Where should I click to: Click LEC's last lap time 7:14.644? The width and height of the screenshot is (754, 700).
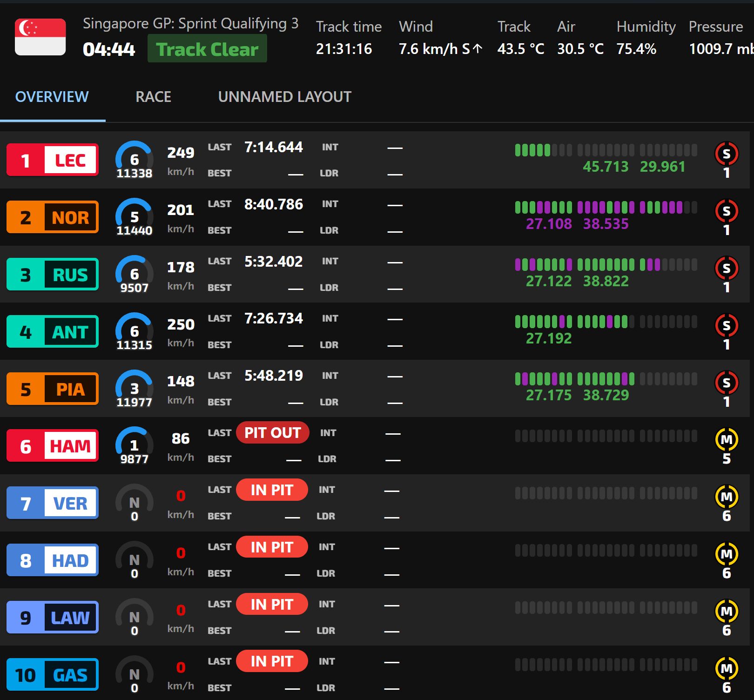274,147
